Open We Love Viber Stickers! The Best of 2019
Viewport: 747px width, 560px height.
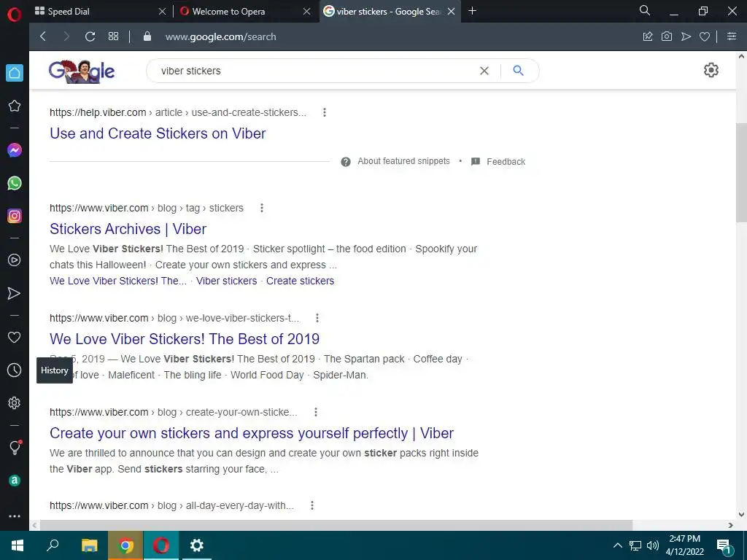[185, 339]
